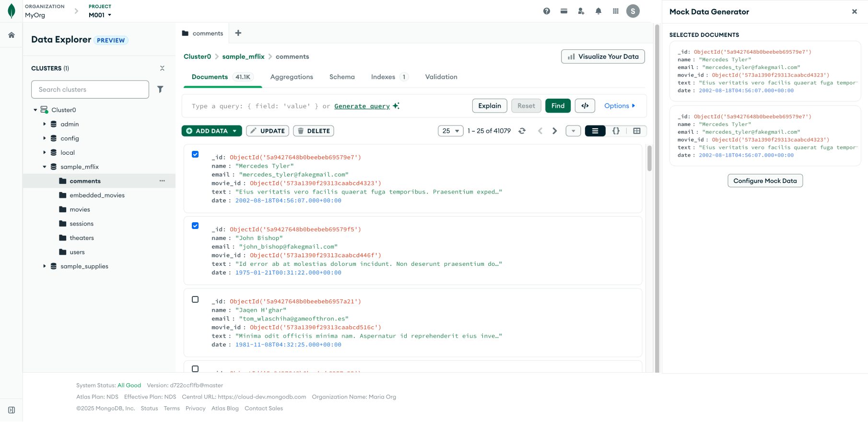Open the theaters collection
The image size is (868, 422).
(x=82, y=238)
